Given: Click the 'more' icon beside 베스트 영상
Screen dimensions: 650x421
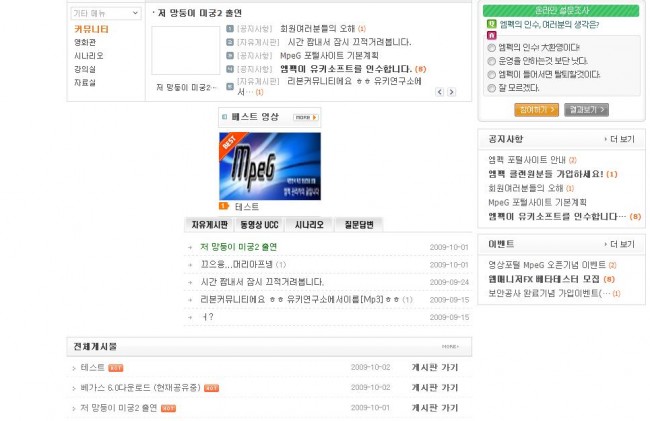Looking at the screenshot, I should click(306, 117).
